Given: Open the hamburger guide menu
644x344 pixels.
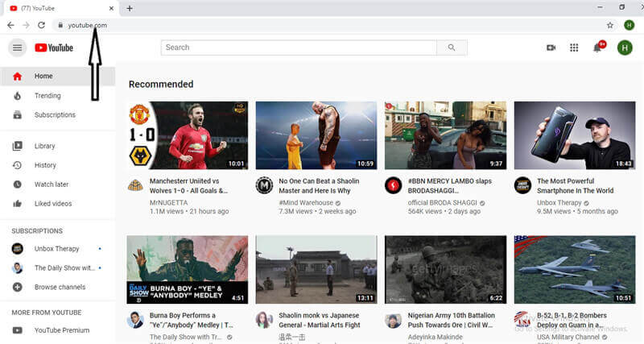Looking at the screenshot, I should tap(17, 48).
